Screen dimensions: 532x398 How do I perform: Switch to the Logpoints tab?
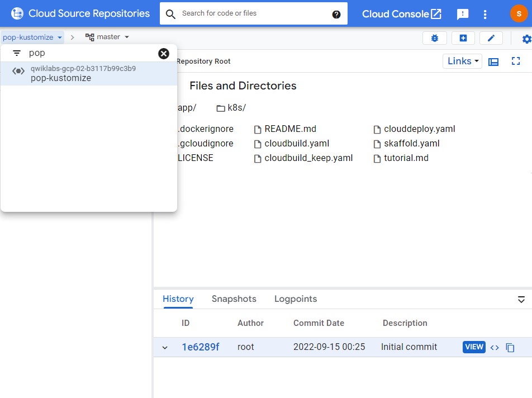click(x=296, y=299)
